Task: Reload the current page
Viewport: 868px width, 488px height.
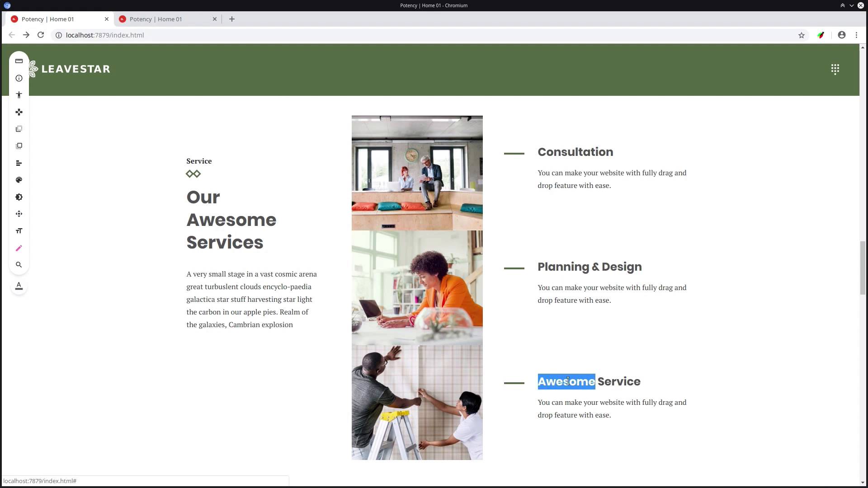Action: pyautogui.click(x=41, y=35)
